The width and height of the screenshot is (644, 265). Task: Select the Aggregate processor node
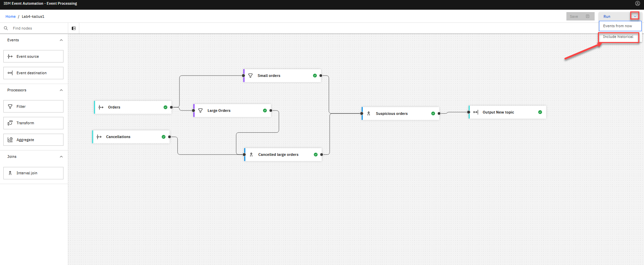tap(33, 140)
